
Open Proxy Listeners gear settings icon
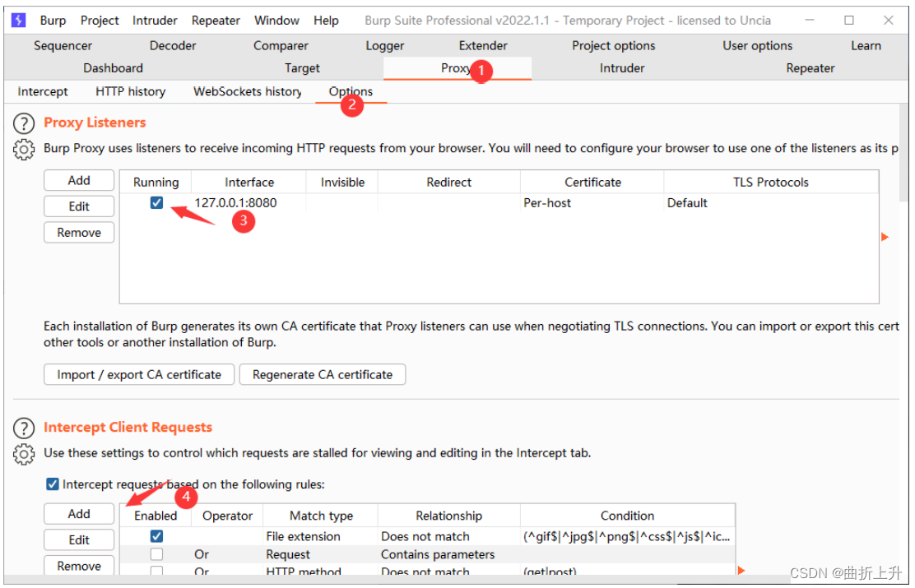coord(24,150)
